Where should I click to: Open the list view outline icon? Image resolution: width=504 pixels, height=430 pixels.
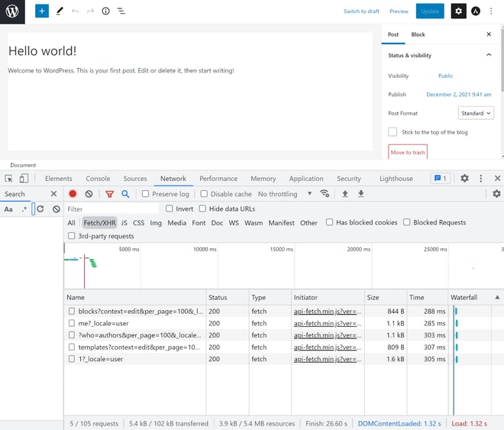121,11
